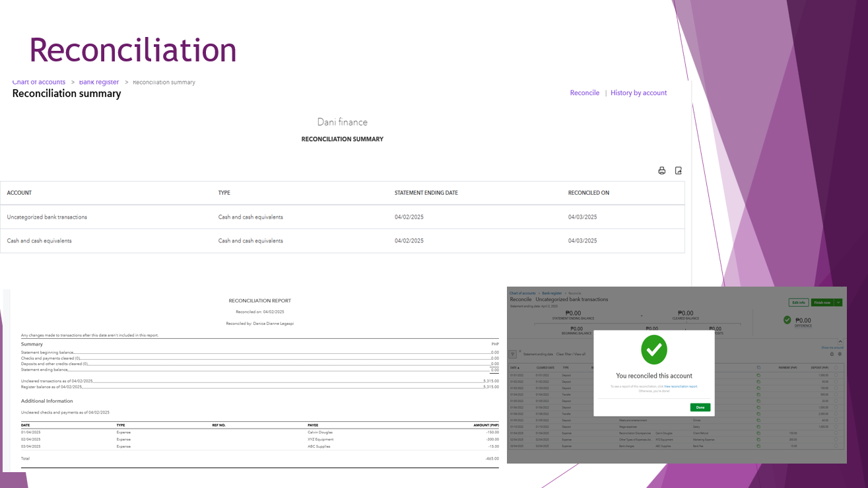The width and height of the screenshot is (868, 488).
Task: Select the circle for the 01/02/2022 deposit of 50.00
Action: 837,382
